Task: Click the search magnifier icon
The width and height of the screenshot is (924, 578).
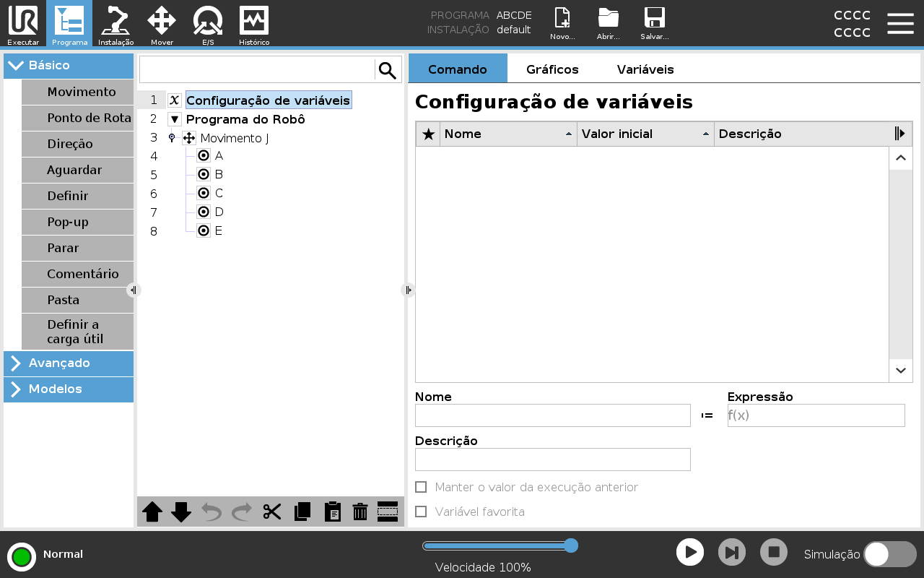Action: click(x=388, y=70)
